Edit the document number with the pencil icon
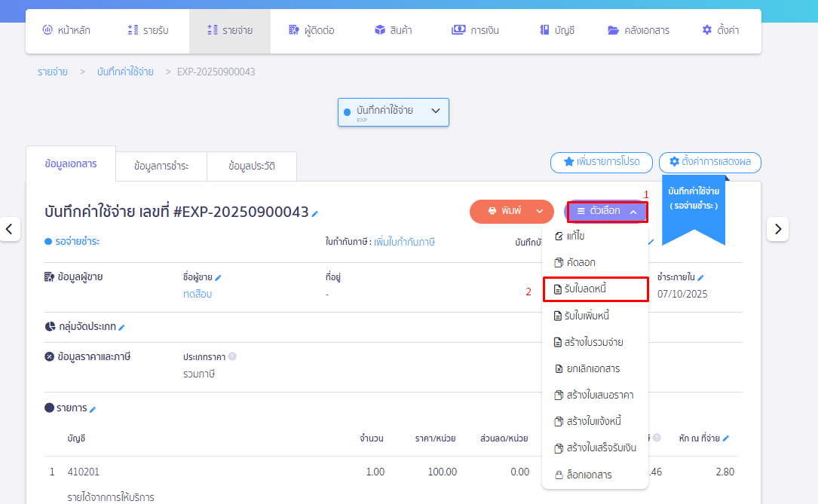The height and width of the screenshot is (504, 818). 314,212
